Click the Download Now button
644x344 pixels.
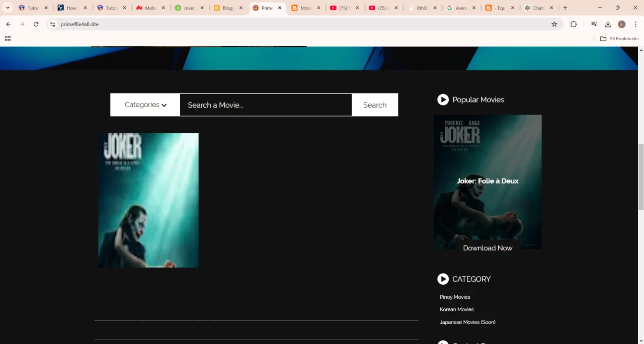[488, 248]
